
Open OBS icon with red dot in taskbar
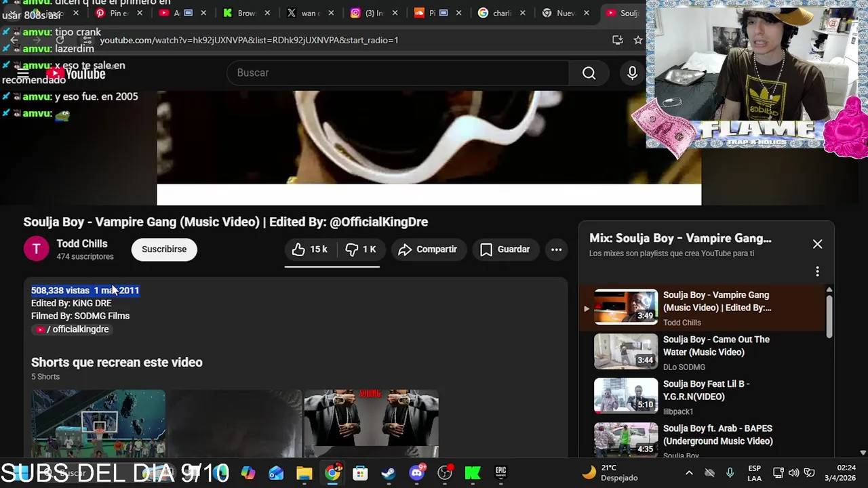[x=445, y=472]
